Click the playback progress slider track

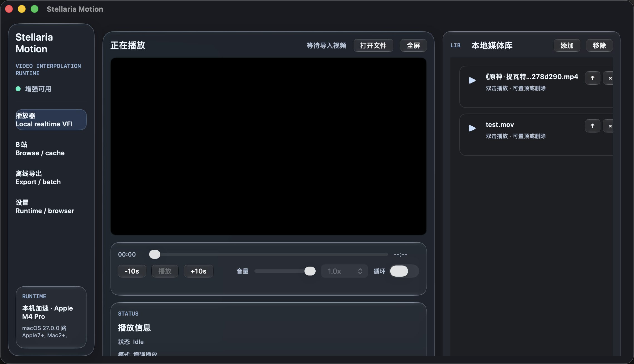[x=269, y=254]
